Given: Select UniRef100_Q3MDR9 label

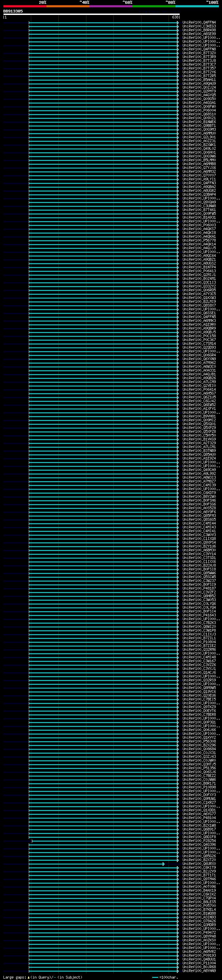Looking at the screenshot, I should 199,925.
